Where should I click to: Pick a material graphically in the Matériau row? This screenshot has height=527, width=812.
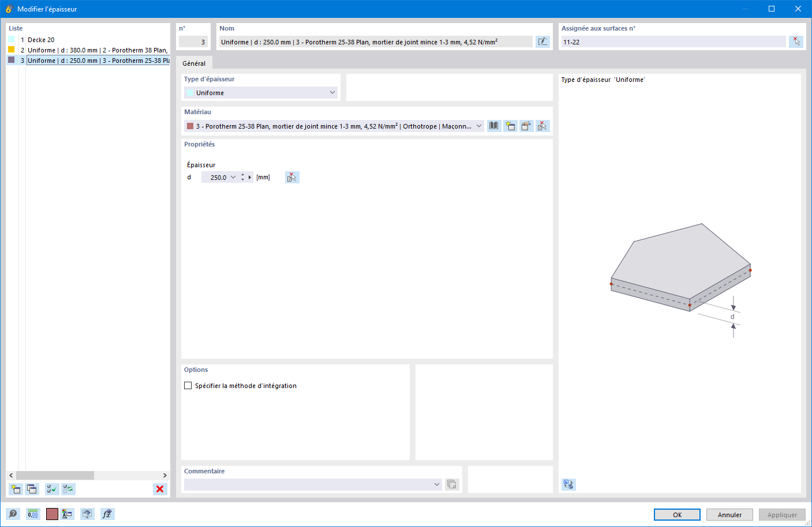(x=542, y=126)
